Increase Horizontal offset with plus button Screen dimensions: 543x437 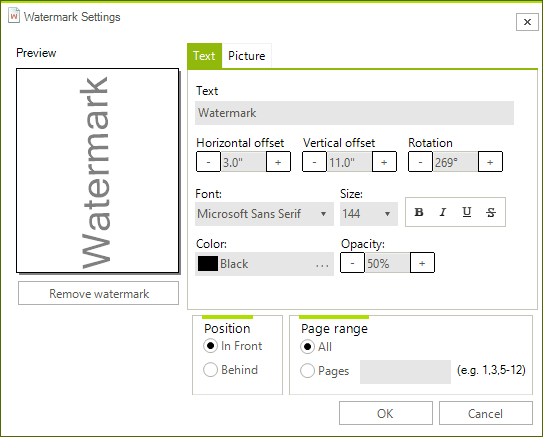(x=278, y=162)
